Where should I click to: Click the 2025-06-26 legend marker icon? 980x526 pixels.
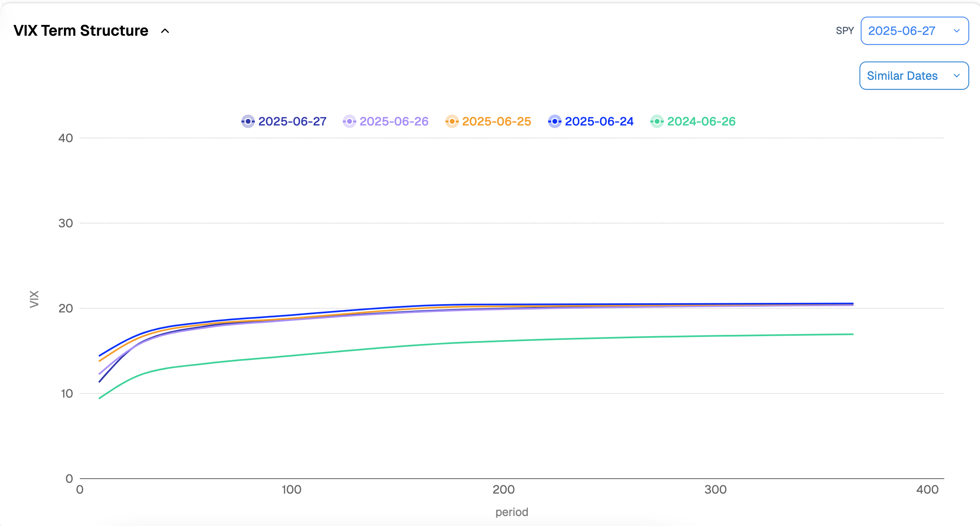pos(349,121)
